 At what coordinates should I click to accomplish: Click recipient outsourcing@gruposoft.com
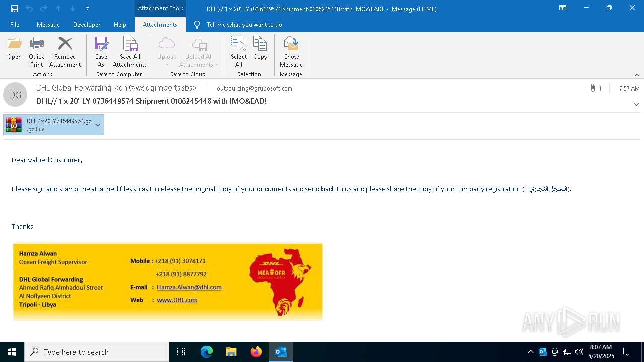255,88
